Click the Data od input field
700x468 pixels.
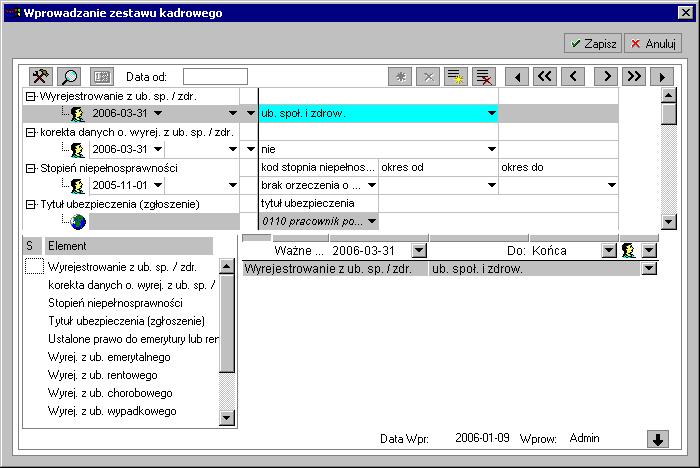(215, 77)
